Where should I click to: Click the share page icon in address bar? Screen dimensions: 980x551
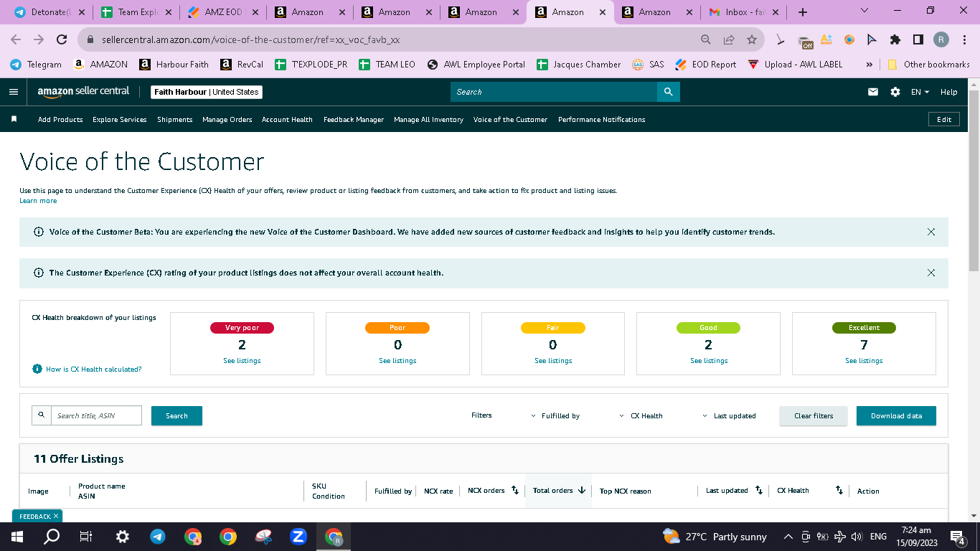point(729,39)
